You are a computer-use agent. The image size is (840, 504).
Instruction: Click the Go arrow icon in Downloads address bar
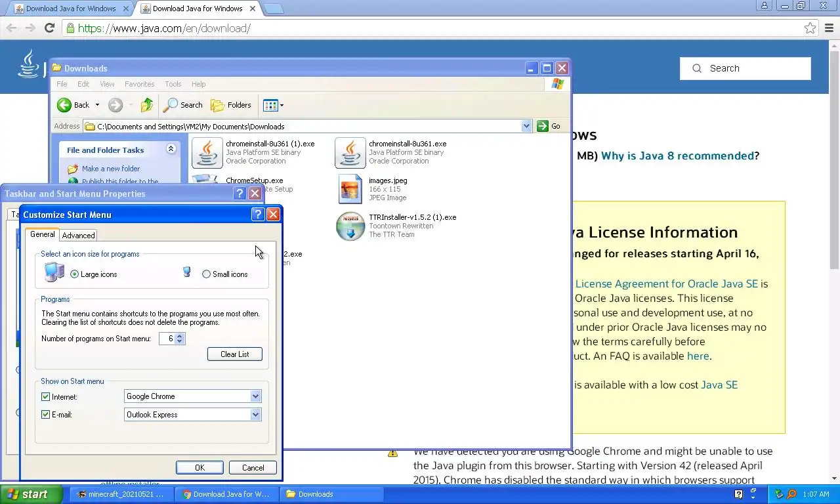tap(543, 126)
